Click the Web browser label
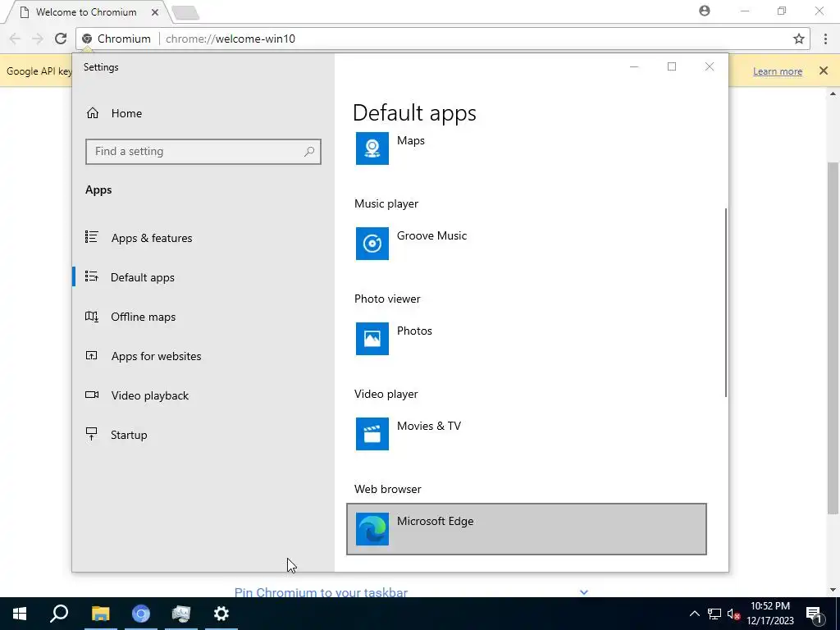Screen dimensions: 840x630 click(x=388, y=489)
